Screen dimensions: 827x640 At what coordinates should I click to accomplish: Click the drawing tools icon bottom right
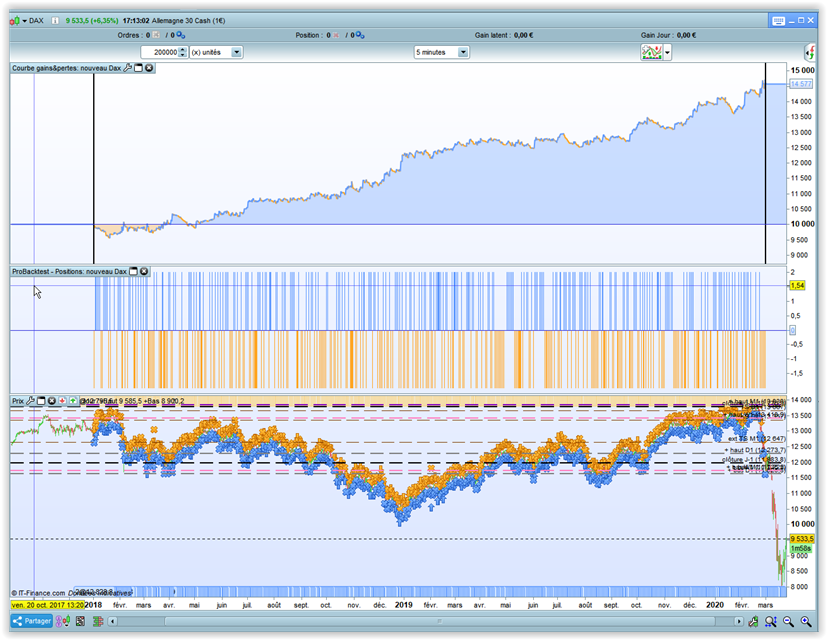pyautogui.click(x=753, y=622)
